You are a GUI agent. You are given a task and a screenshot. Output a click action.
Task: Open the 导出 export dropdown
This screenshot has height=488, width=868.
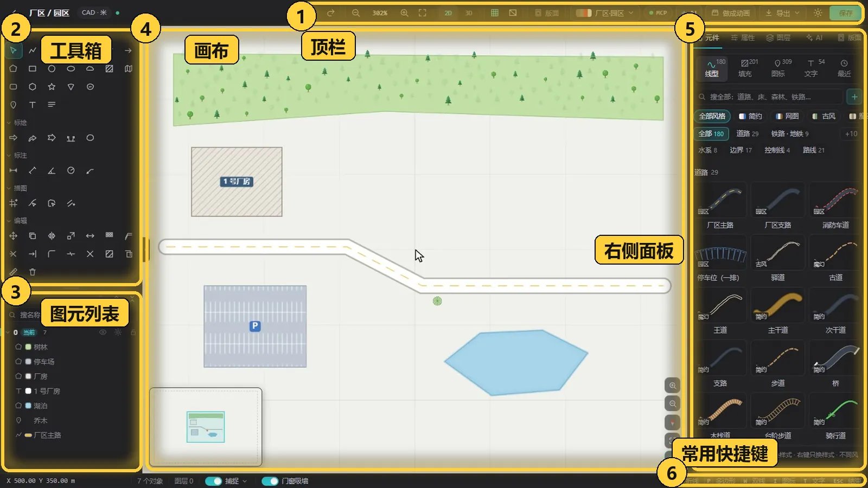pyautogui.click(x=782, y=13)
